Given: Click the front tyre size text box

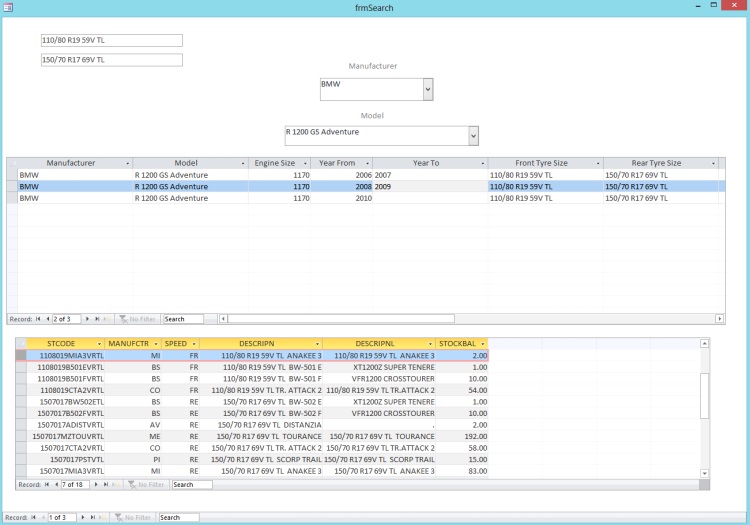Looking at the screenshot, I should point(111,41).
